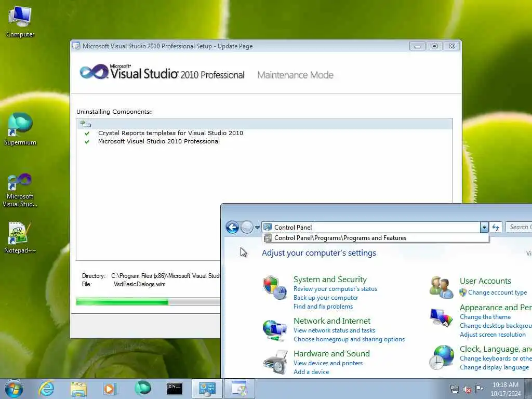Open the Command Prompt taskbar icon
The width and height of the screenshot is (532, 399).
coord(175,389)
